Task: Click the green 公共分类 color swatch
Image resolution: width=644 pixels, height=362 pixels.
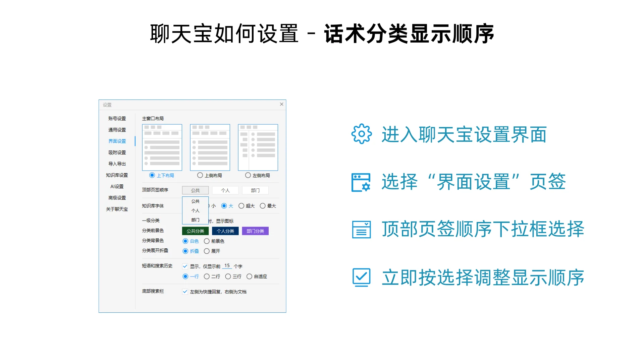Action: pos(195,231)
